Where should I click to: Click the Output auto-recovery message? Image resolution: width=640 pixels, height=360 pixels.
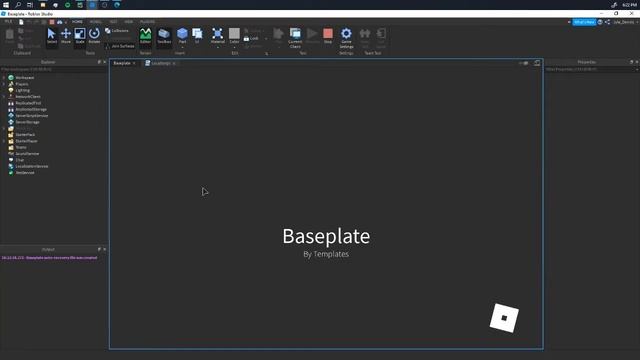pyautogui.click(x=49, y=258)
